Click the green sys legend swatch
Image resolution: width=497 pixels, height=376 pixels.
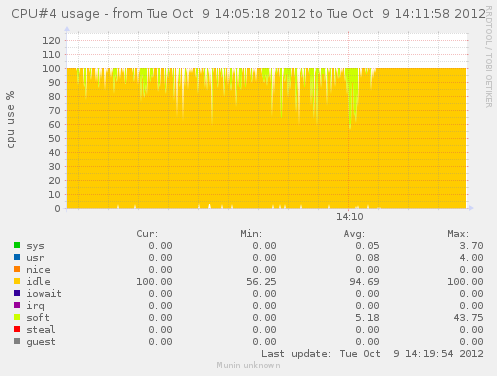coord(17,245)
